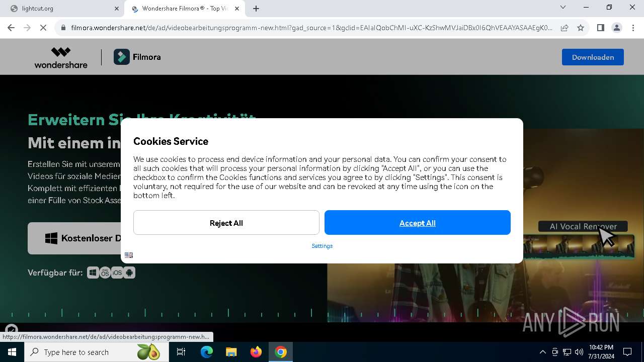Screen dimensions: 644x362
Task: Select the macOS platform icon
Action: [x=105, y=273]
